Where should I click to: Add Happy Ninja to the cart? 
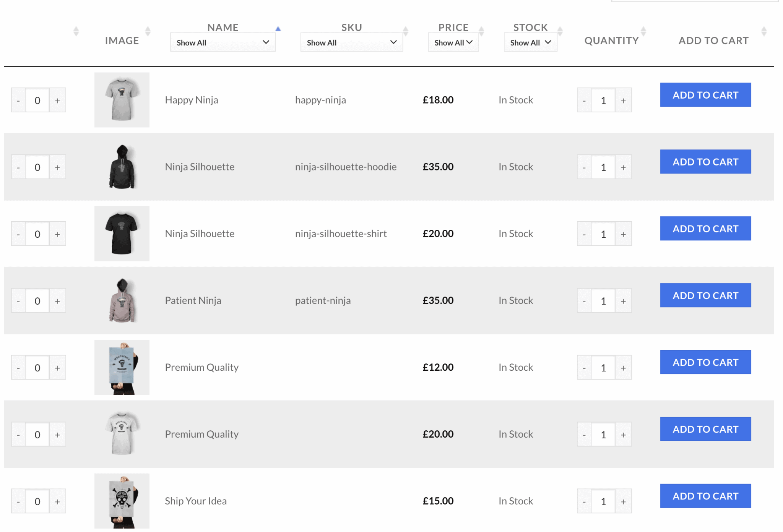tap(705, 95)
